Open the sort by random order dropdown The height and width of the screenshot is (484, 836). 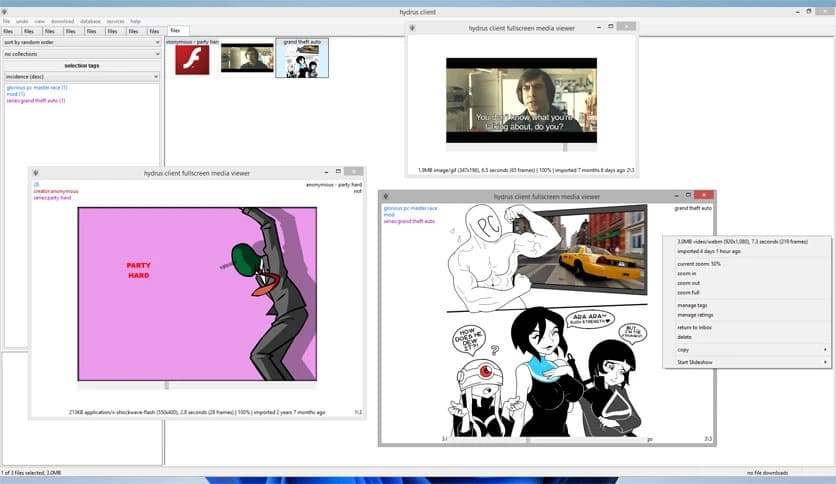[82, 42]
